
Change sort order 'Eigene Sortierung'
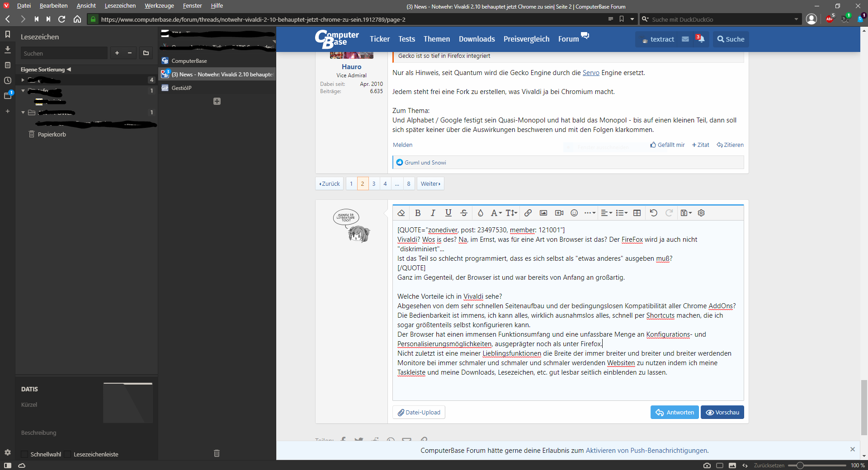[x=46, y=70]
